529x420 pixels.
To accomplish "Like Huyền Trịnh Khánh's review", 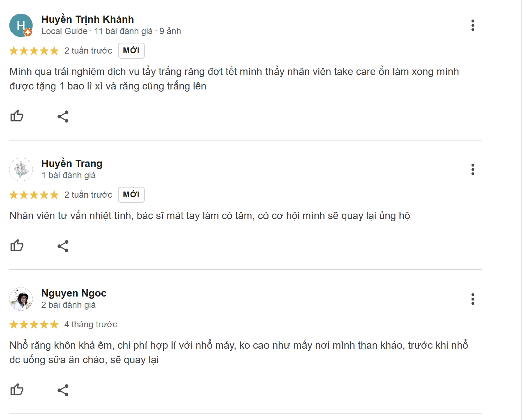I will [x=17, y=116].
